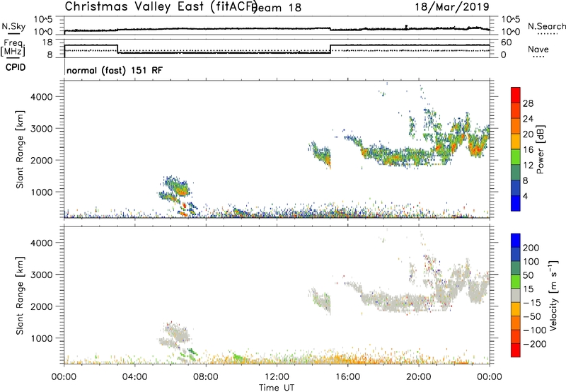
Task: Click the Freq. [MHz] axis label
Action: coord(13,48)
